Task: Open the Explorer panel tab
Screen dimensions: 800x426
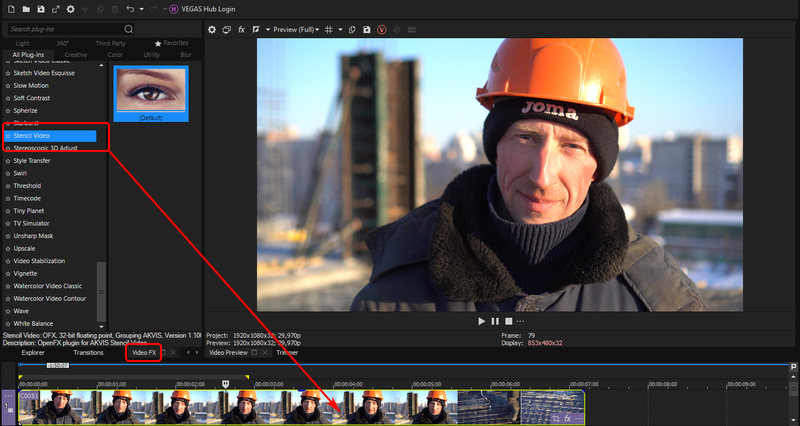Action: [33, 353]
